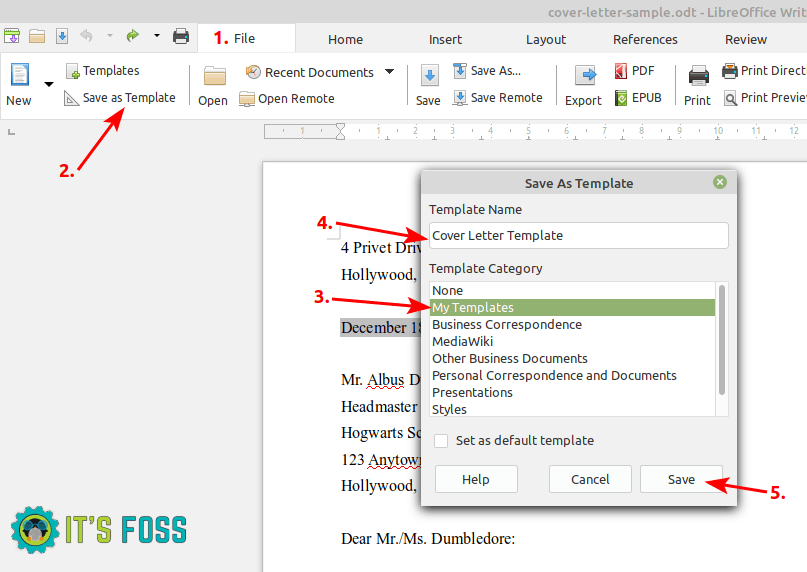The width and height of the screenshot is (807, 572).
Task: Click the Template Name text field
Action: [x=578, y=236]
